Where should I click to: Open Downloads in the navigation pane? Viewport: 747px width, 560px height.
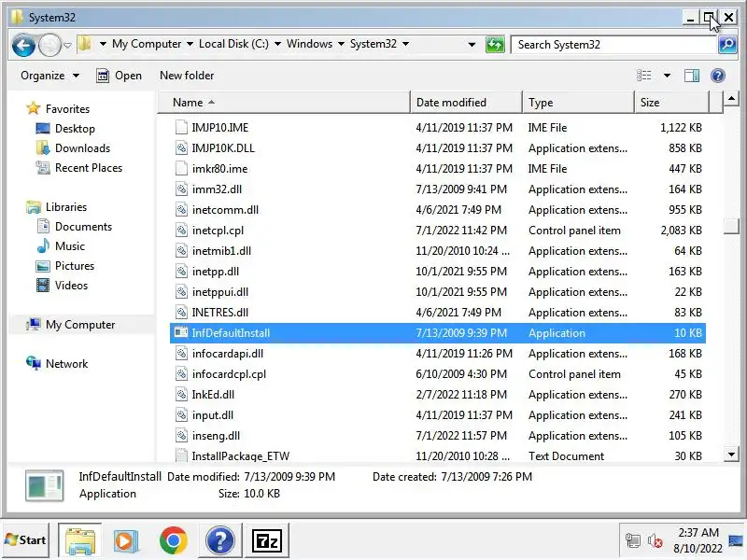pyautogui.click(x=73, y=148)
